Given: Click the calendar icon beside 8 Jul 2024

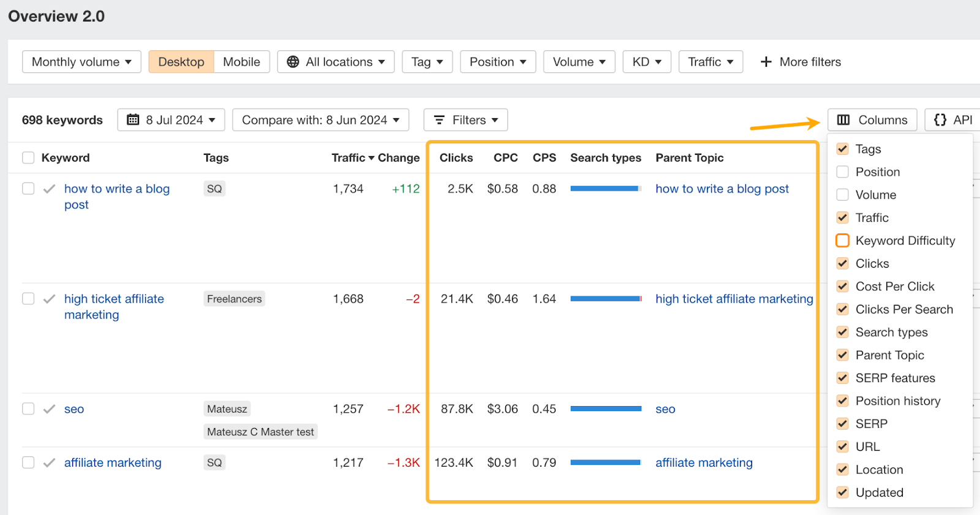Looking at the screenshot, I should click(x=133, y=120).
